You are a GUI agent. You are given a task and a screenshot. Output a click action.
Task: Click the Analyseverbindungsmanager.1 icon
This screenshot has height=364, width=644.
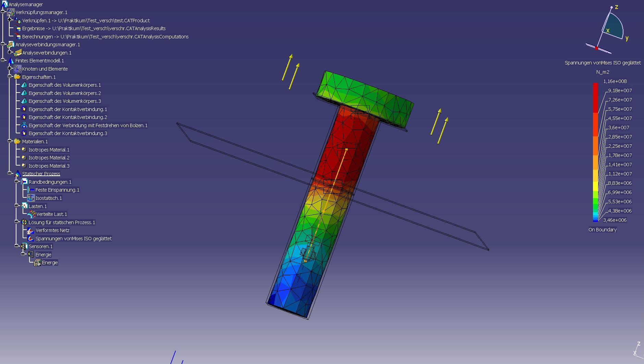tap(11, 45)
